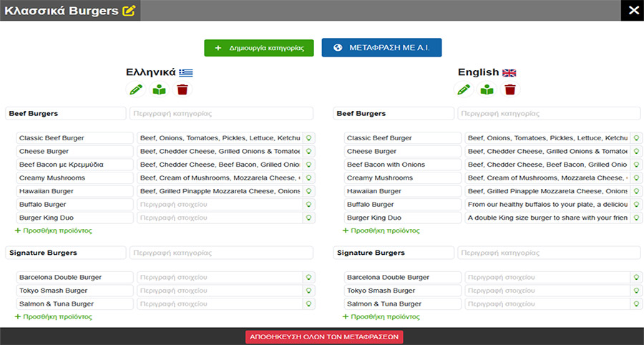The height and width of the screenshot is (345, 644).
Task: Click Greek Classic Beef Burger name field
Action: (x=74, y=138)
